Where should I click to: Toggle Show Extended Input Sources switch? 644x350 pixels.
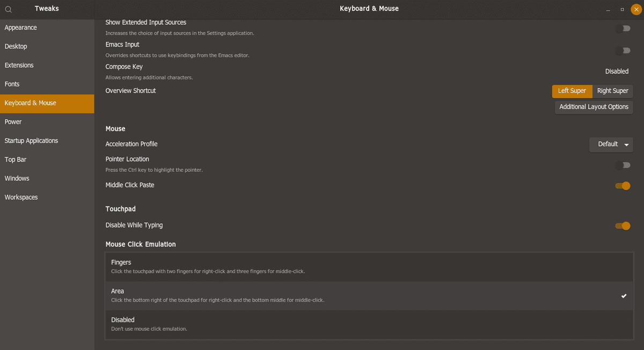(x=623, y=28)
